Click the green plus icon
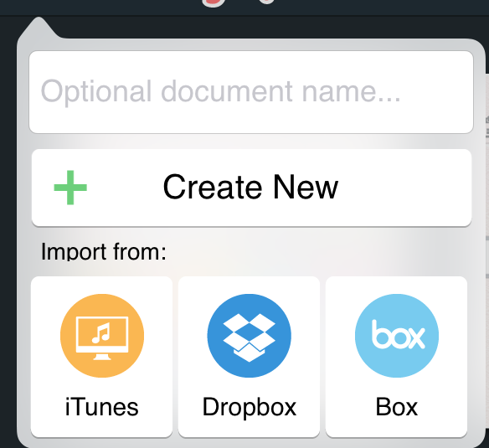The image size is (489, 448). (x=70, y=188)
